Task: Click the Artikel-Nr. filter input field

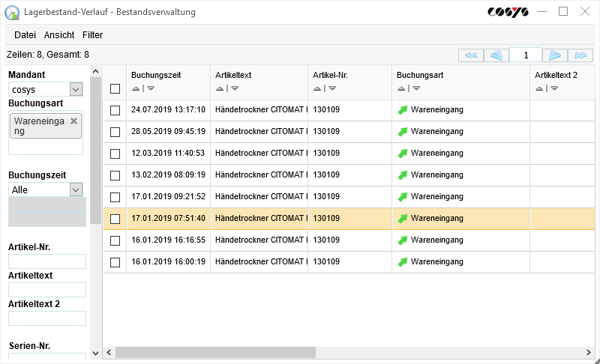Action: [x=47, y=261]
